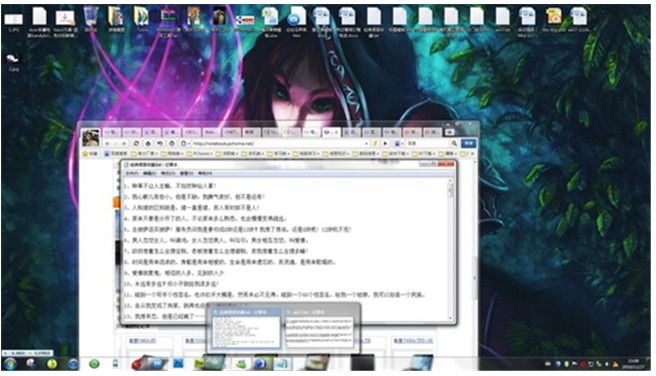656x376 pixels.
Task: Select the first Notepad taskbar thumbnail preview
Action: pos(246,330)
